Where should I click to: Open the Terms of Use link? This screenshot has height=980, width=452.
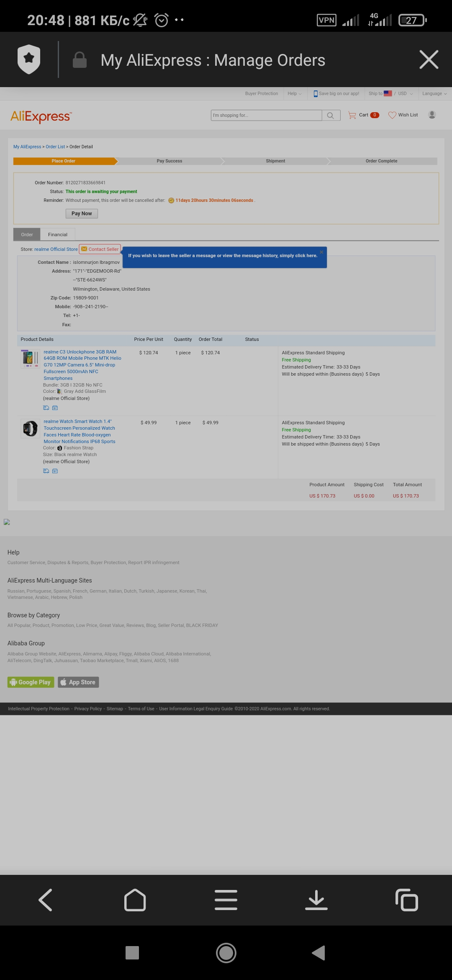click(141, 709)
